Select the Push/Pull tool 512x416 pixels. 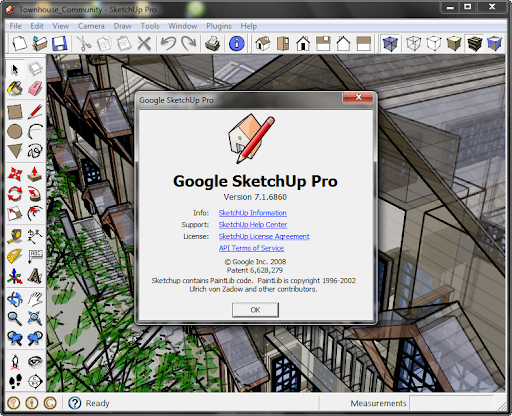tap(35, 174)
